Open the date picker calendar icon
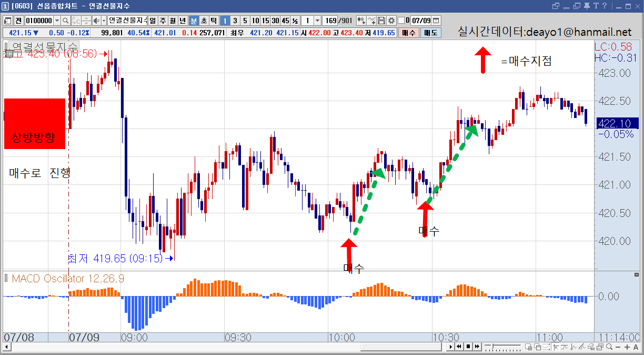The image size is (644, 355). (437, 21)
